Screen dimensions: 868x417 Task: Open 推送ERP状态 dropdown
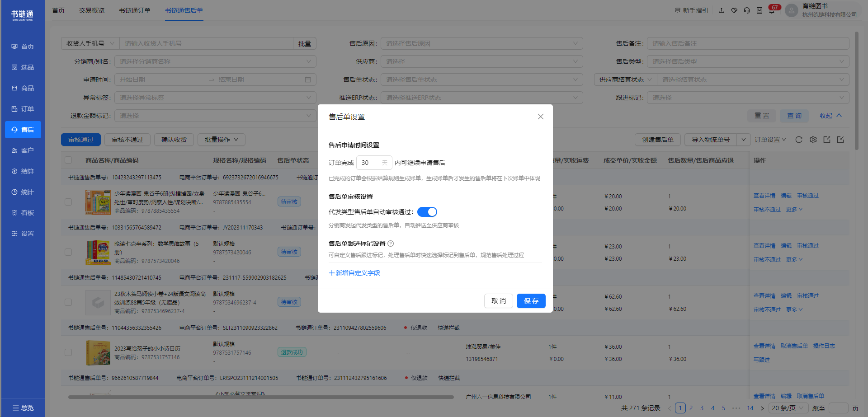click(x=482, y=98)
